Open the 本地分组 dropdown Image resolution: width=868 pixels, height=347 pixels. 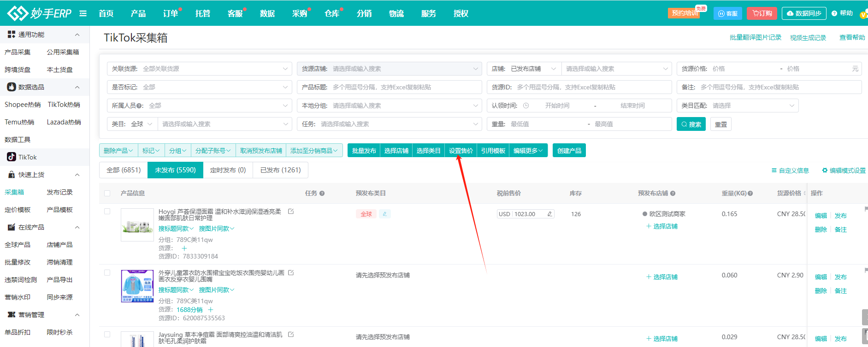[x=390, y=106]
